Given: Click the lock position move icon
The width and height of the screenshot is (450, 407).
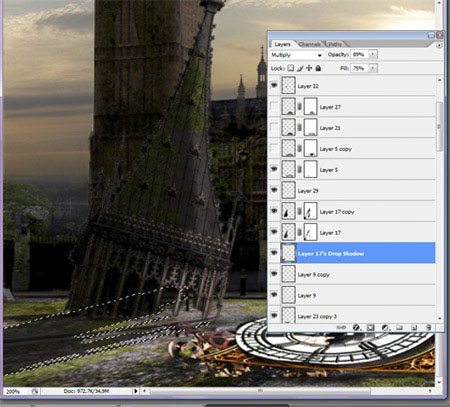Looking at the screenshot, I should (x=309, y=68).
